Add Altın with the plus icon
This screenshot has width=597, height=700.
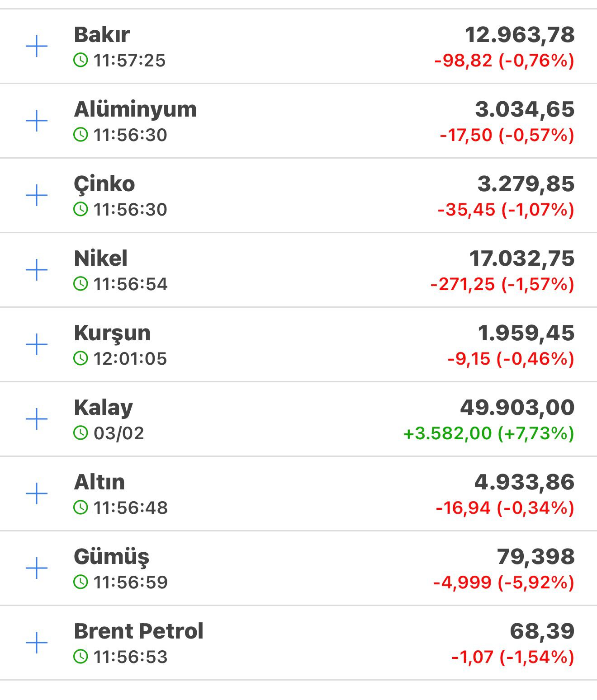[37, 493]
